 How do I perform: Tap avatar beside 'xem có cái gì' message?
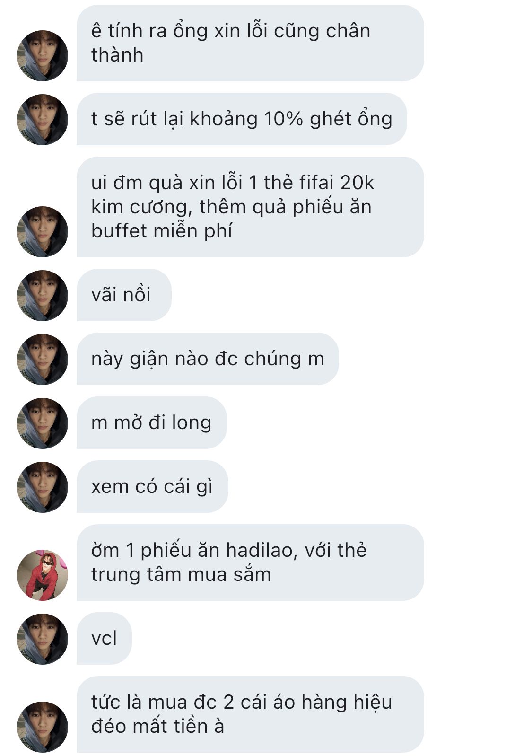(x=43, y=487)
